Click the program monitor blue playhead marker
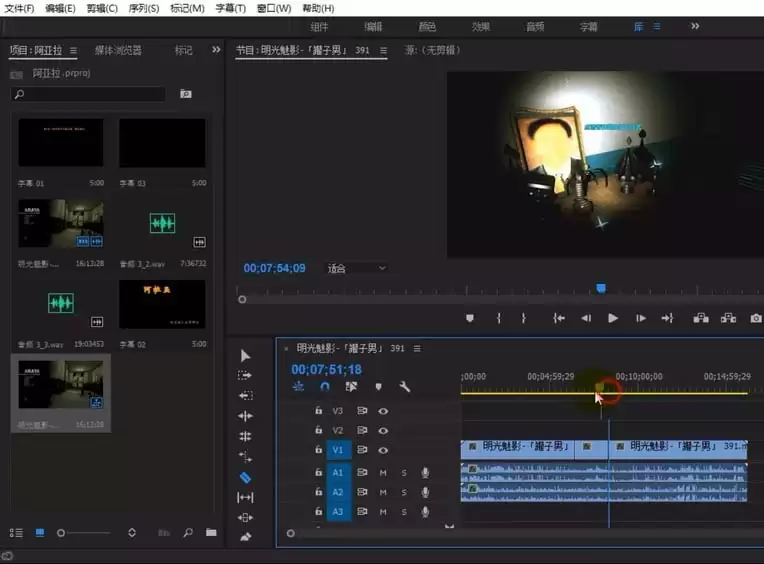This screenshot has width=764, height=564. [x=601, y=288]
